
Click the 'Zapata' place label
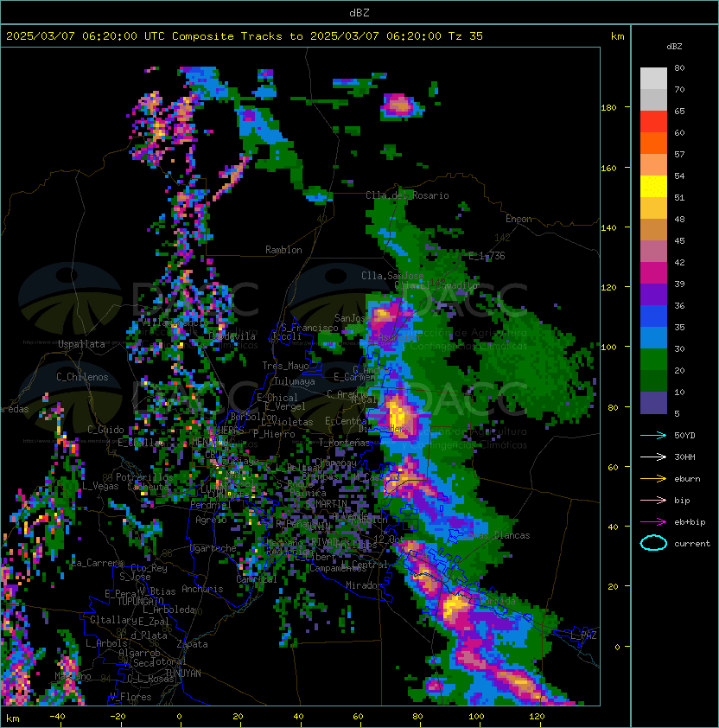click(192, 644)
